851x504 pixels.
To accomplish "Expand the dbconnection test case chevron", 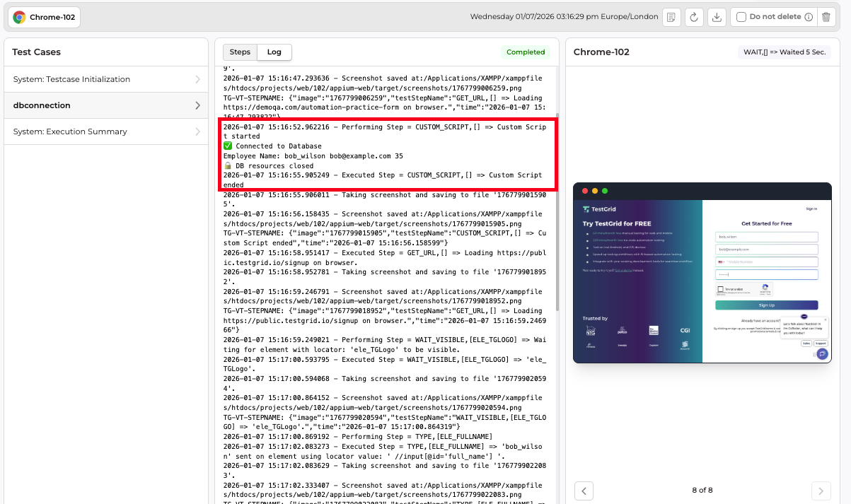I will coord(198,106).
